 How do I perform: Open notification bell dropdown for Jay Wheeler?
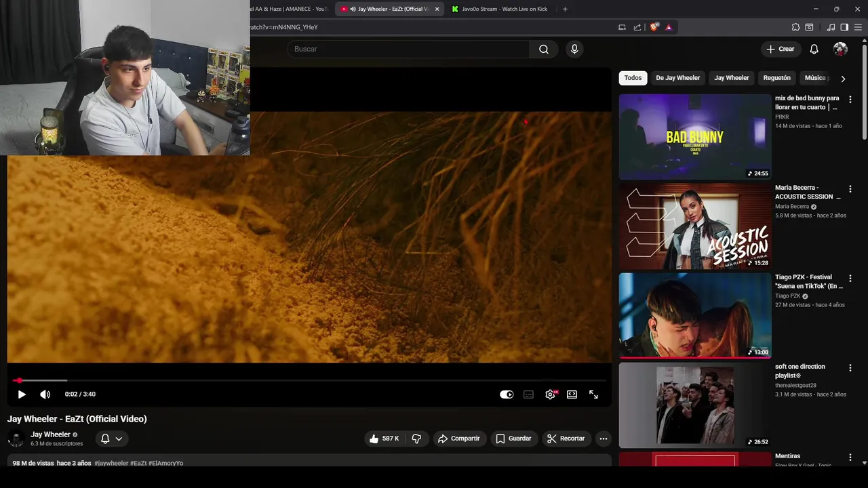(111, 439)
